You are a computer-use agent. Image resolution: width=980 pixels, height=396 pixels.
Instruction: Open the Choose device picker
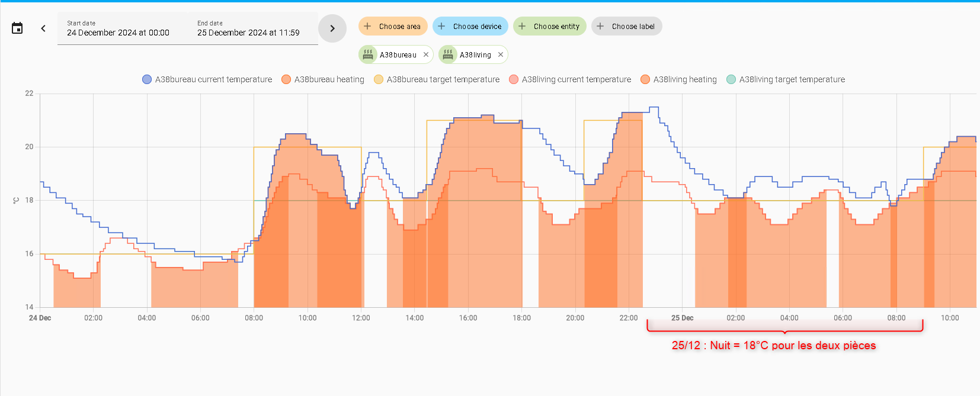(x=470, y=26)
